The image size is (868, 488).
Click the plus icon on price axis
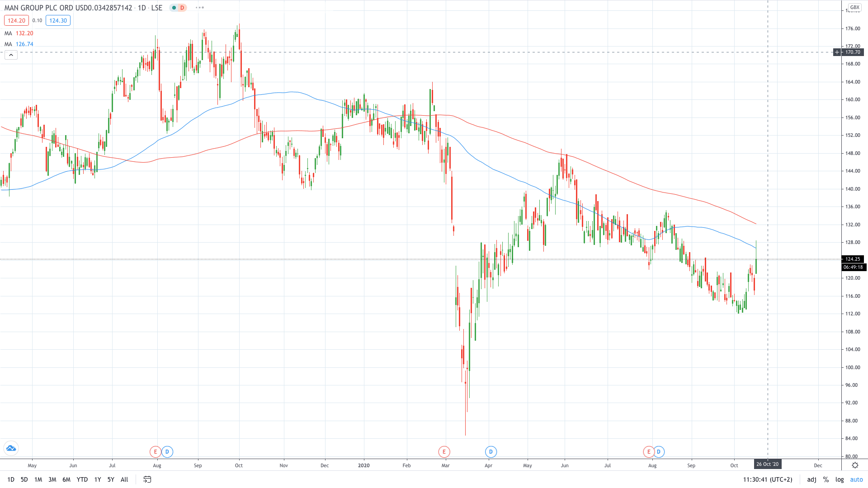point(837,52)
